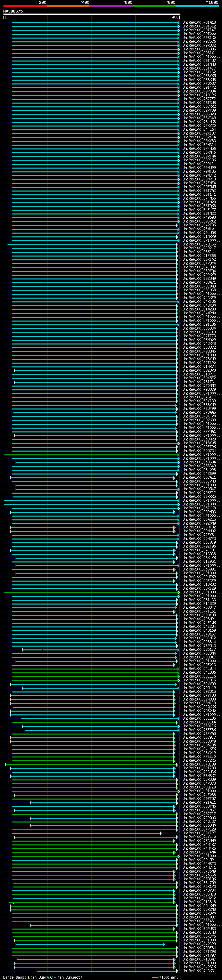Select the UniRef100_Q70MM2 label

click(199, 386)
